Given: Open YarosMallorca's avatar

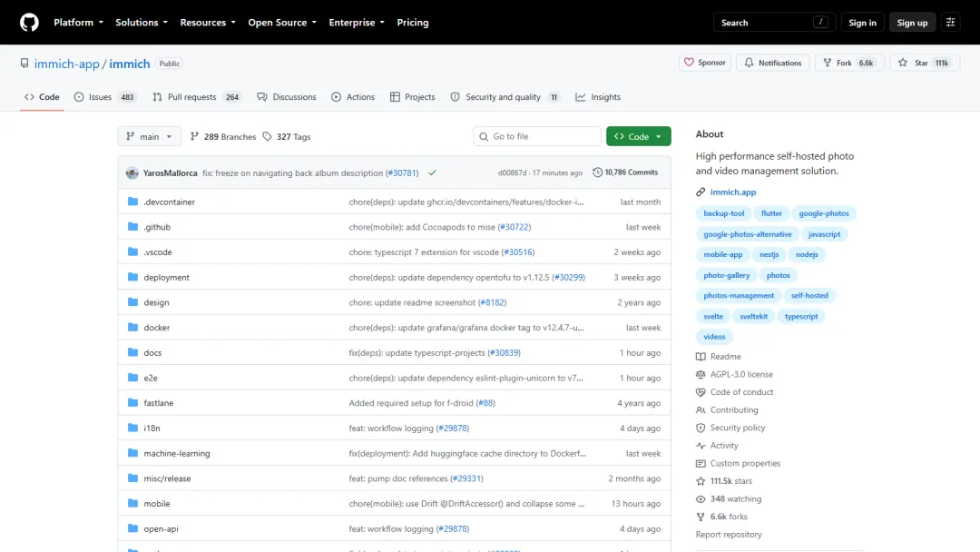Looking at the screenshot, I should 132,172.
